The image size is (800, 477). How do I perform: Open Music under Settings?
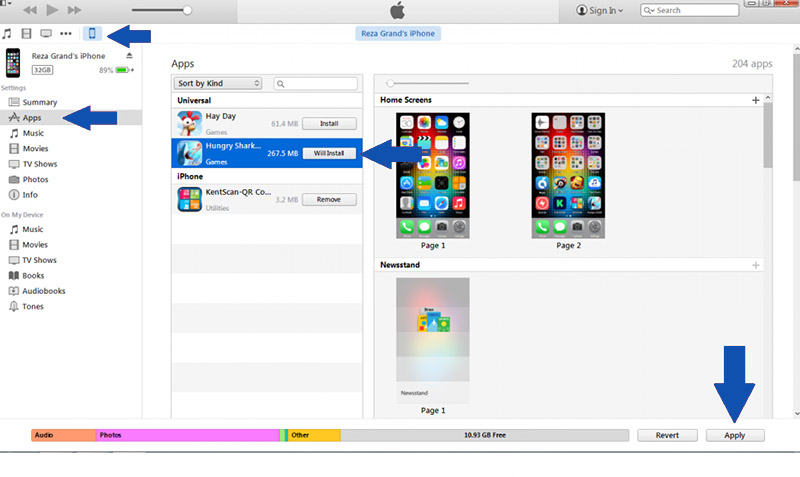[33, 133]
